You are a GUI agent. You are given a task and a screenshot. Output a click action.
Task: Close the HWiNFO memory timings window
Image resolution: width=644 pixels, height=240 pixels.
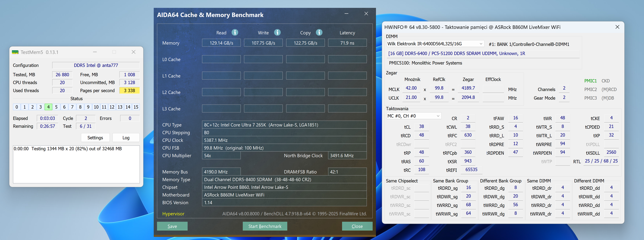coord(617,27)
